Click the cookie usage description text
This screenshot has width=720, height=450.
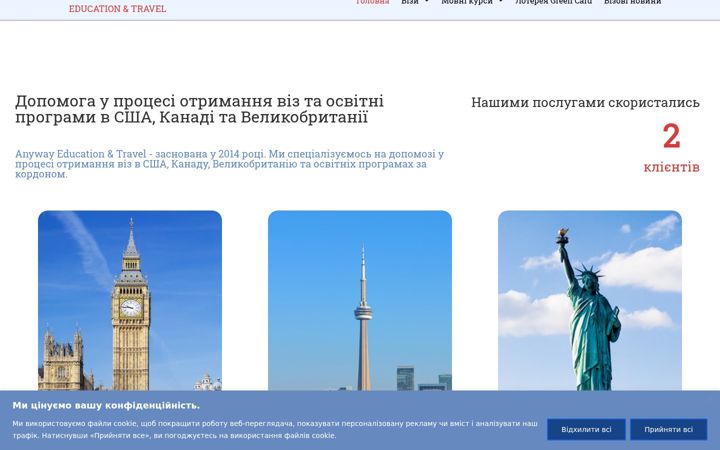click(x=275, y=429)
